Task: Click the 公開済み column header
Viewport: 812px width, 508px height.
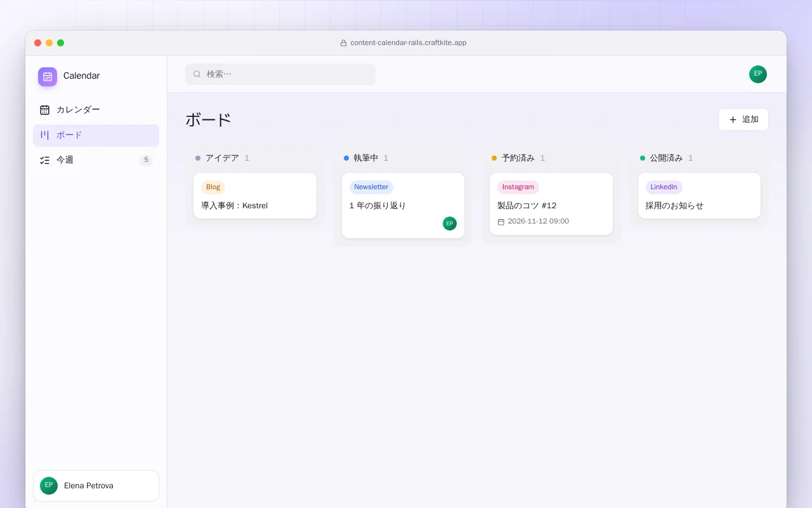Action: (666, 158)
